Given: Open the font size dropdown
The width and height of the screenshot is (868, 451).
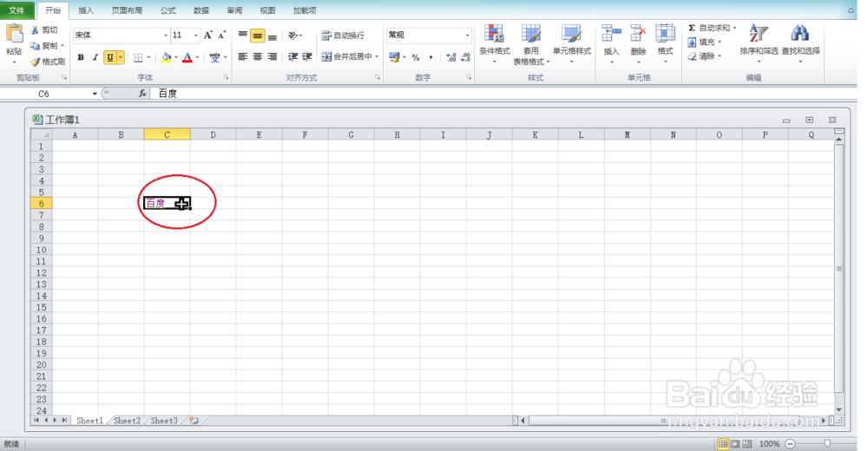Looking at the screenshot, I should coord(195,36).
